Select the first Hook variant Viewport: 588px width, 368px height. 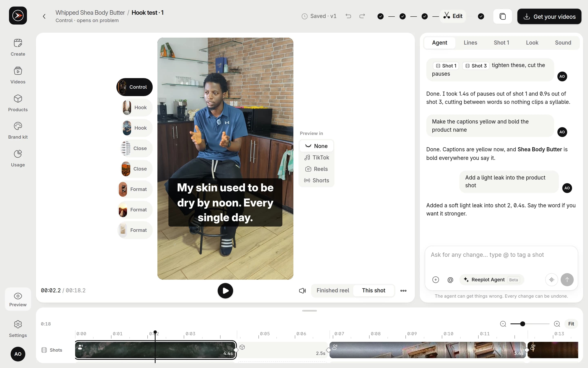(x=137, y=107)
